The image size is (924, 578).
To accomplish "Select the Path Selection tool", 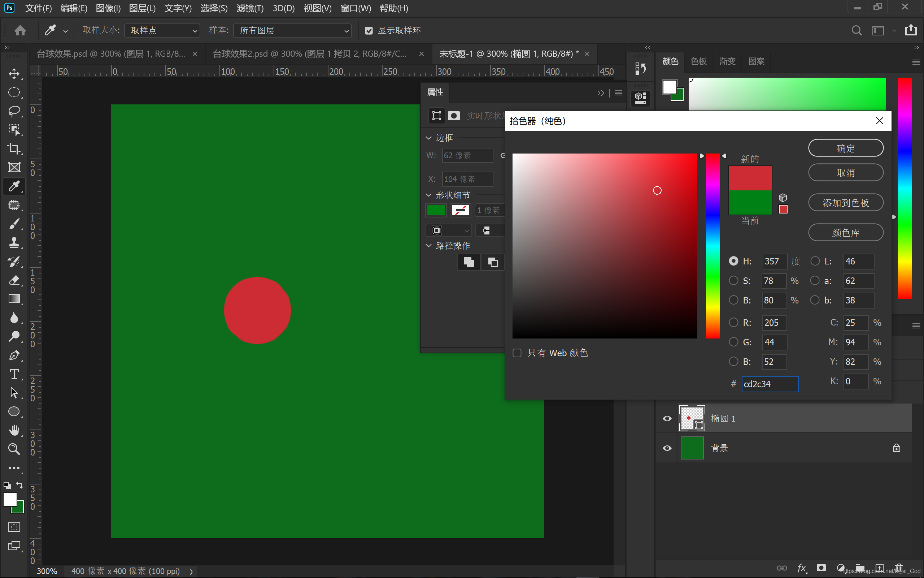I will click(x=14, y=393).
